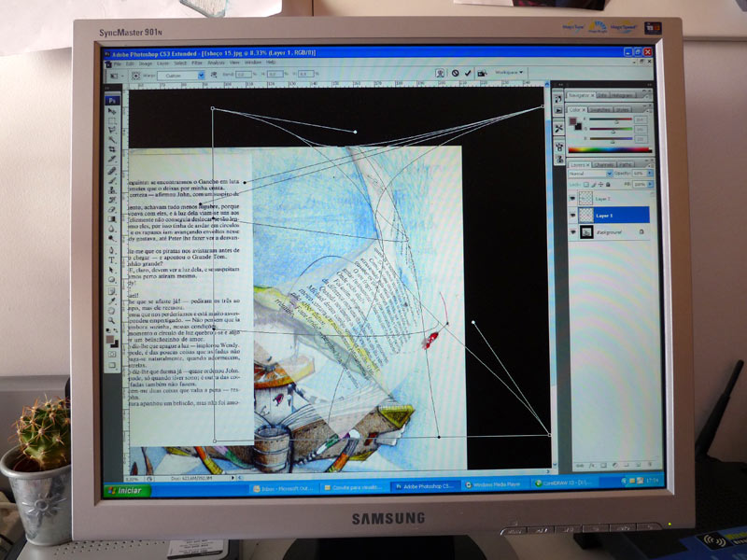Select the Rectangular Marquee tool
The image size is (747, 560).
click(x=111, y=121)
